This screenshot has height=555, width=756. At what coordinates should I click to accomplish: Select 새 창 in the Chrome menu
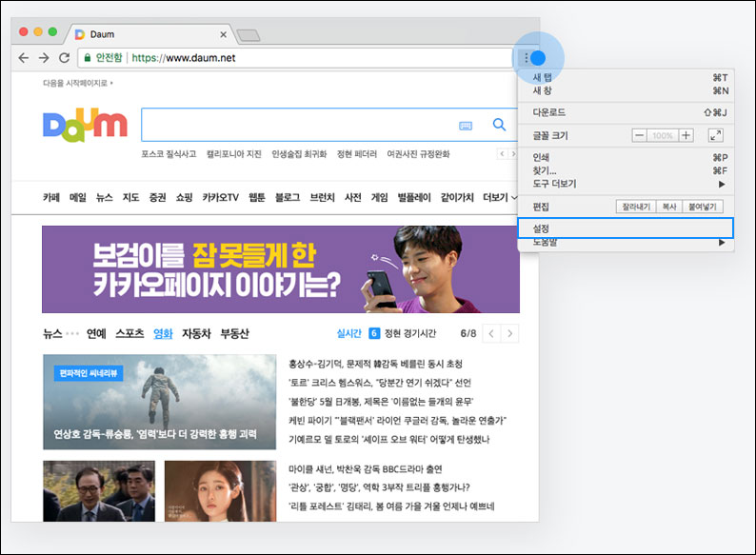626,90
